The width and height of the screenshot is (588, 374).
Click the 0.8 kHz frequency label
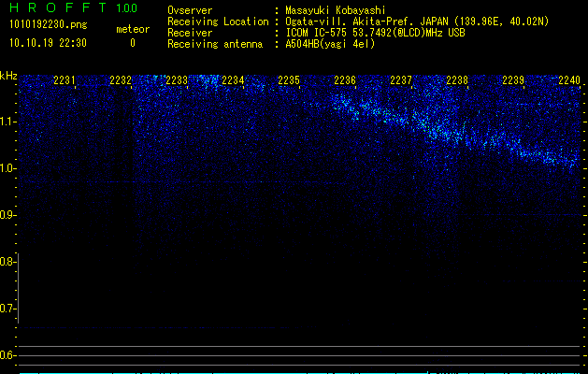(x=7, y=262)
